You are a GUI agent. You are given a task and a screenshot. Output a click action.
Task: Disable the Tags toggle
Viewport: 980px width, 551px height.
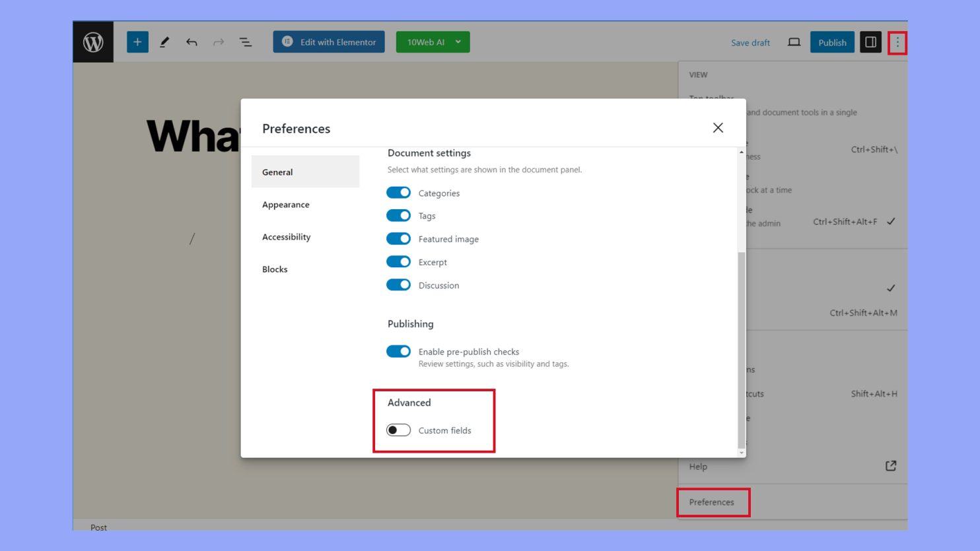tap(398, 215)
